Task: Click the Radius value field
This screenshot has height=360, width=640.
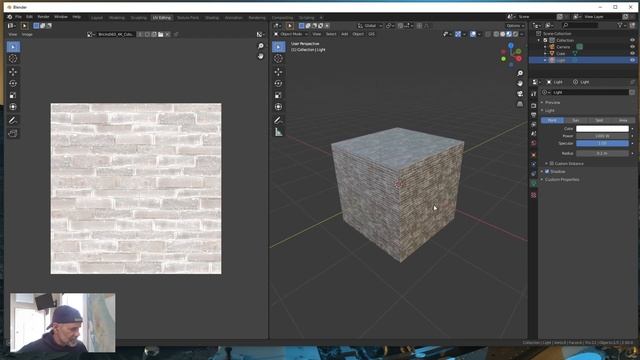Action: pos(602,153)
